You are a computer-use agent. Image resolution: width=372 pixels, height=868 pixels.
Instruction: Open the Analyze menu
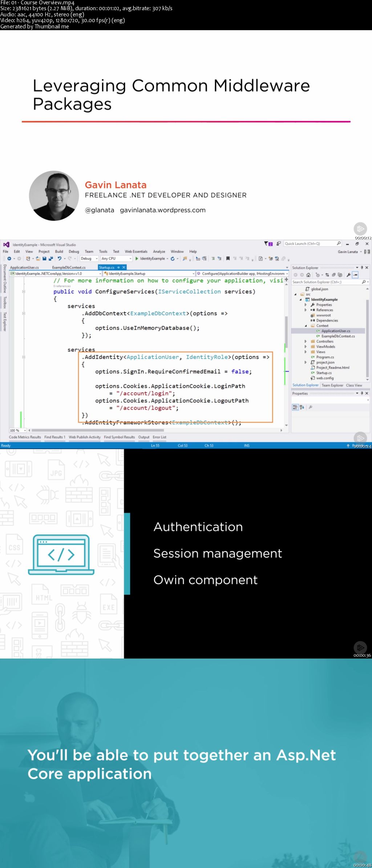click(159, 252)
